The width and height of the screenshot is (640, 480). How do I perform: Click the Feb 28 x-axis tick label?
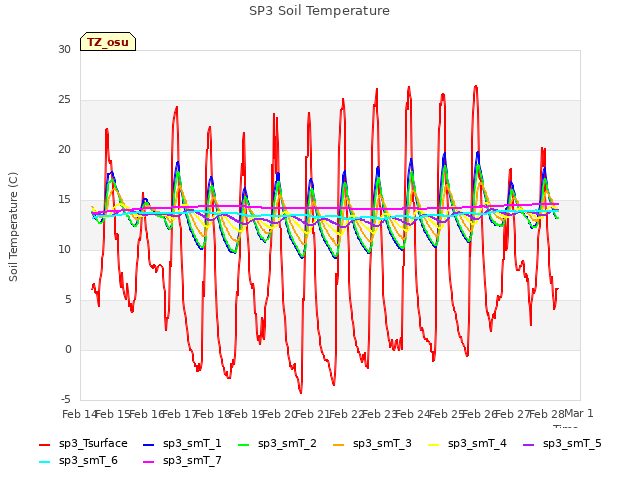pos(547,414)
